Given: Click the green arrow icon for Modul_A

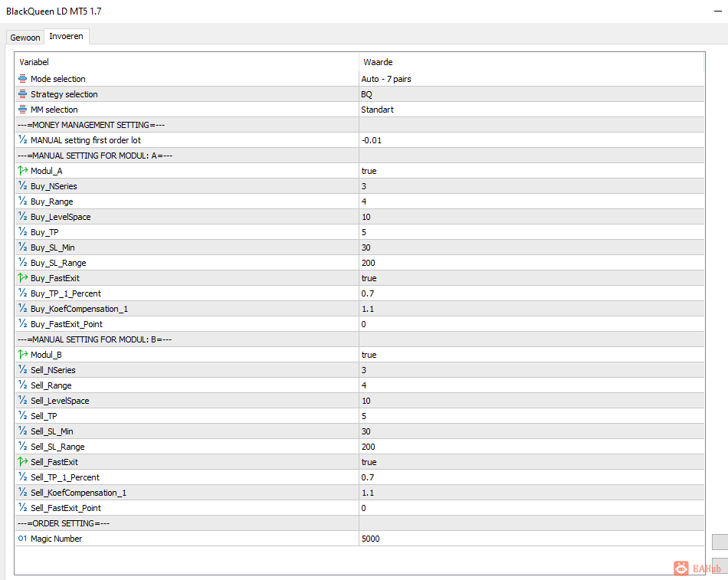Looking at the screenshot, I should [x=23, y=170].
